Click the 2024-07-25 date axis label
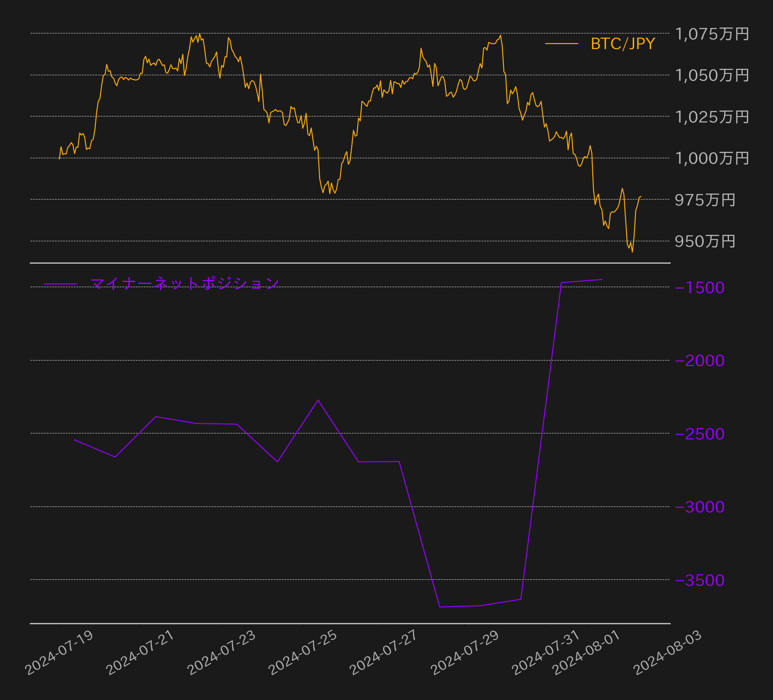Image resolution: width=773 pixels, height=700 pixels. [303, 653]
